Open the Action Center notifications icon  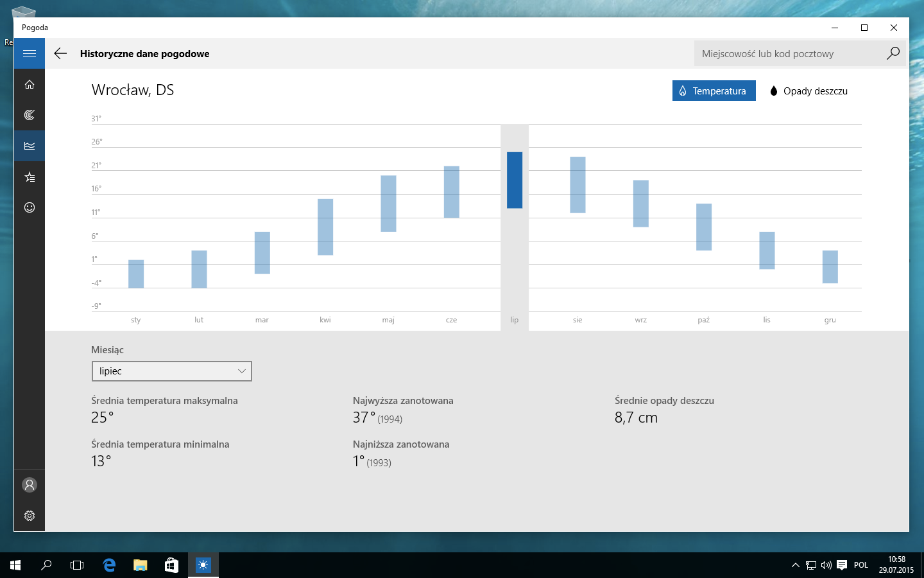[x=842, y=565]
